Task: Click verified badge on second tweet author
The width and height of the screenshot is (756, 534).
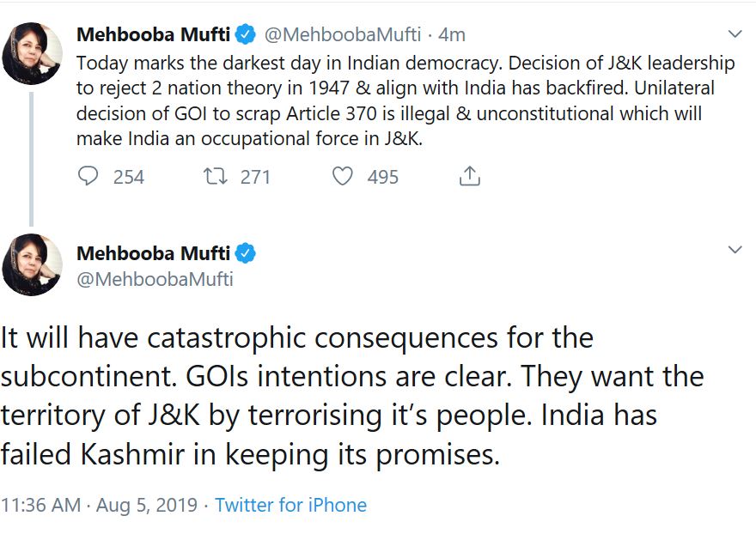Action: click(245, 253)
